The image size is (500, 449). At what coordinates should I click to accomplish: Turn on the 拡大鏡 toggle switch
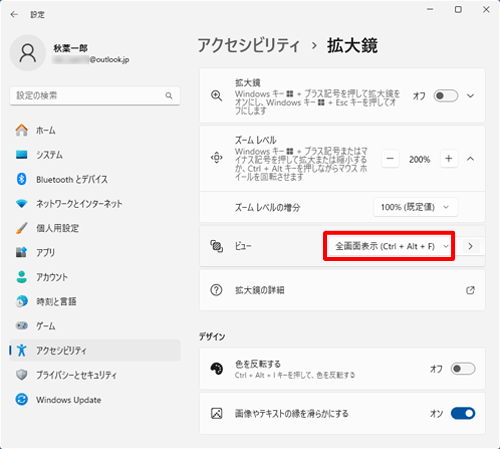click(446, 96)
